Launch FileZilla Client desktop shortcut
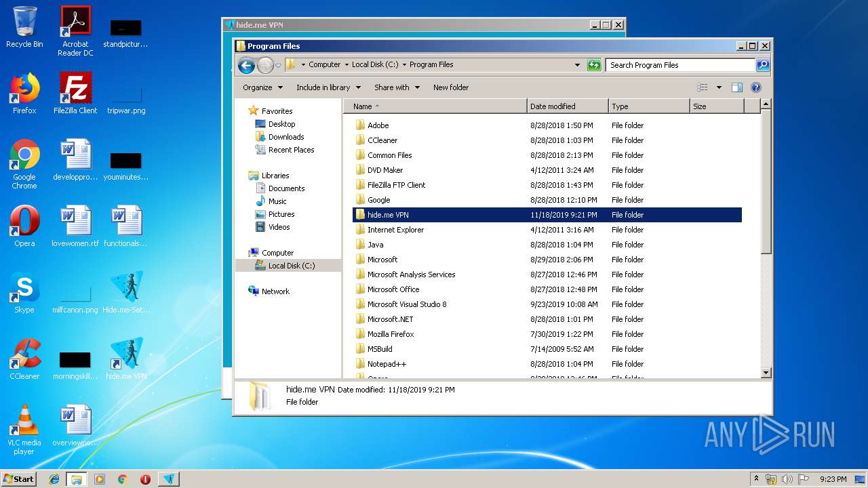The image size is (868, 488). [x=75, y=94]
